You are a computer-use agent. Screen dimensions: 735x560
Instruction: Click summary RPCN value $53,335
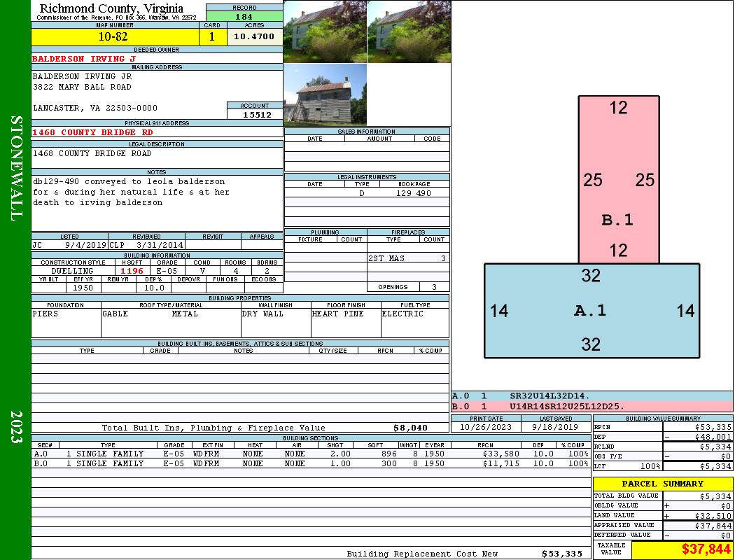(713, 427)
